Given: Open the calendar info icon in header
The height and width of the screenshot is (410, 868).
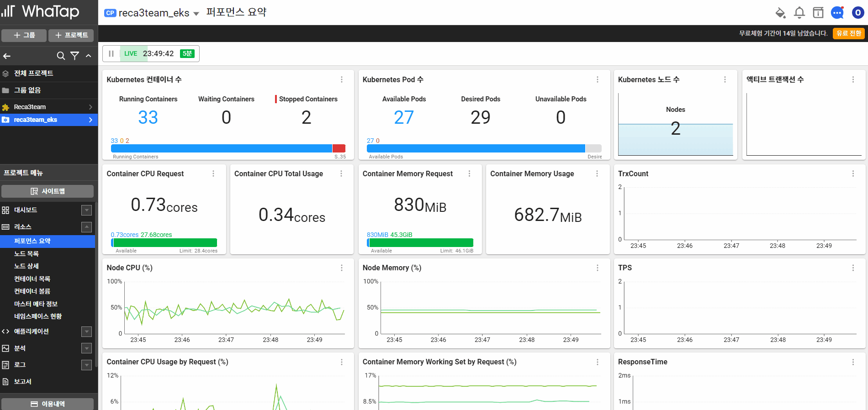Looking at the screenshot, I should point(818,13).
